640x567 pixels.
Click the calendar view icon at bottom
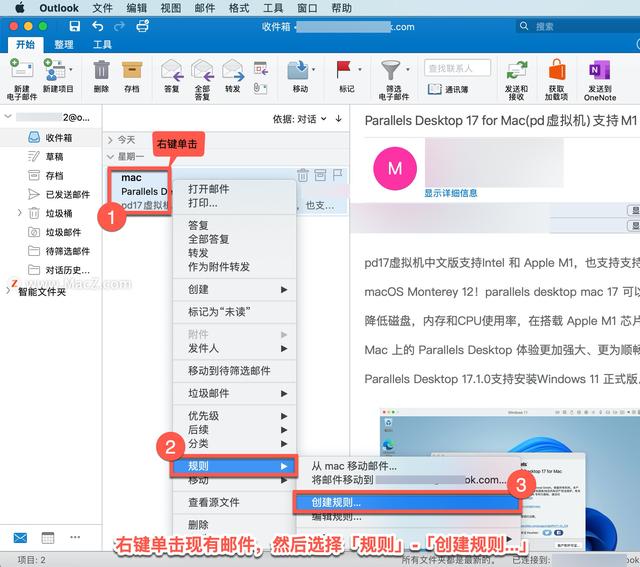click(x=48, y=538)
